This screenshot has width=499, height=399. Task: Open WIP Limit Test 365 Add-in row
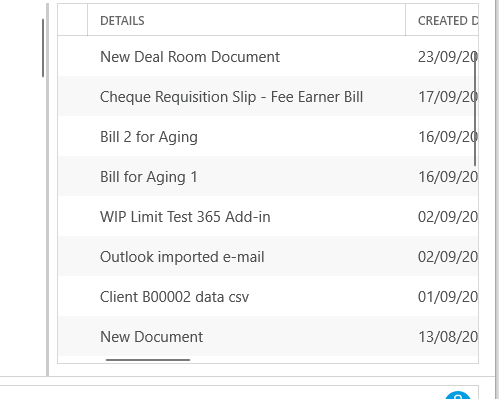pos(268,216)
